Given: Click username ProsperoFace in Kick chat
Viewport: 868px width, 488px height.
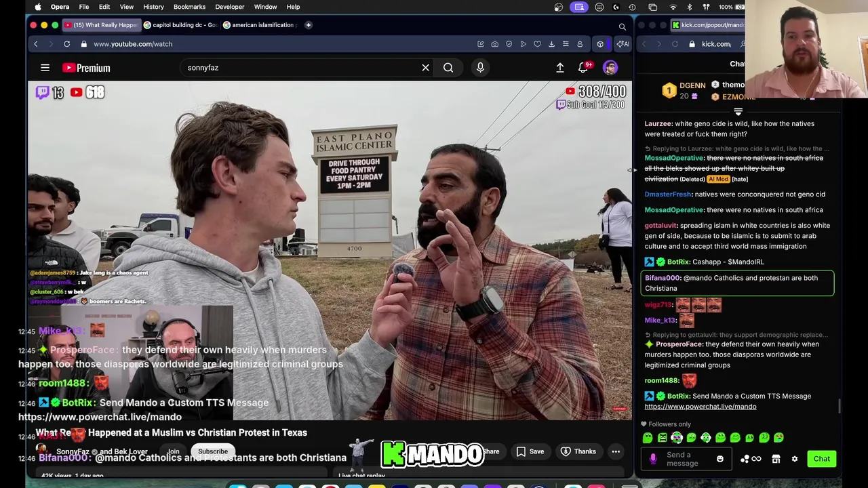Looking at the screenshot, I should [679, 344].
